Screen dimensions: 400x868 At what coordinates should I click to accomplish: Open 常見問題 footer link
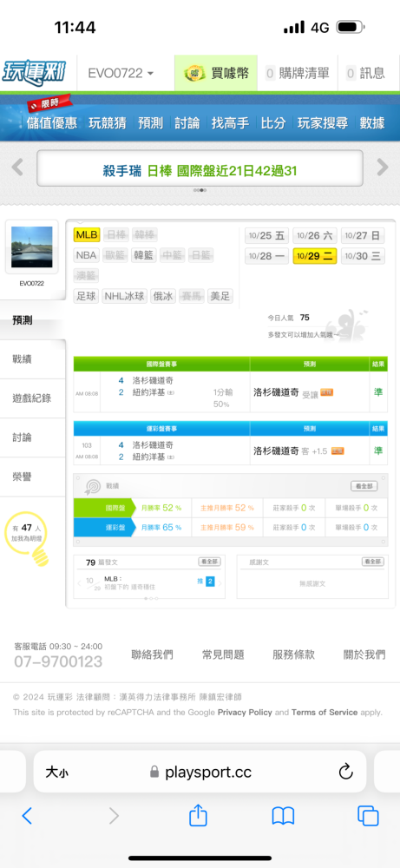click(x=223, y=654)
